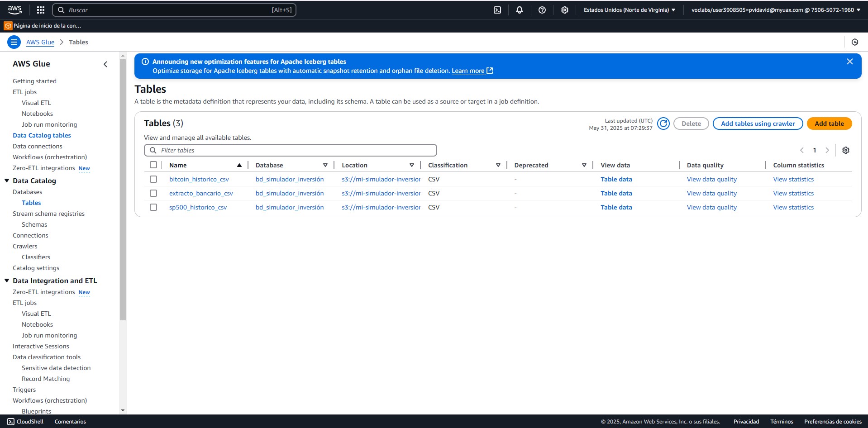The image size is (868, 428).
Task: Open S3 location of bitcoin_historico_csv
Action: click(x=381, y=179)
